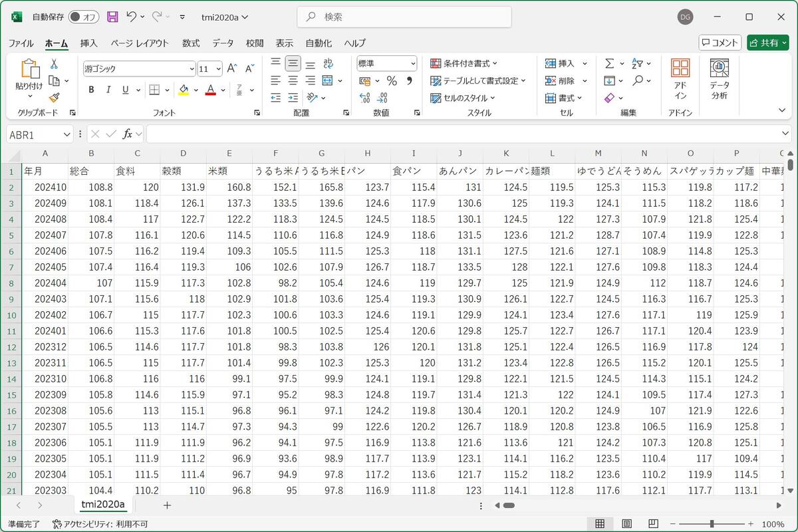Add a new sheet with plus button
The image size is (798, 532).
pos(167,505)
